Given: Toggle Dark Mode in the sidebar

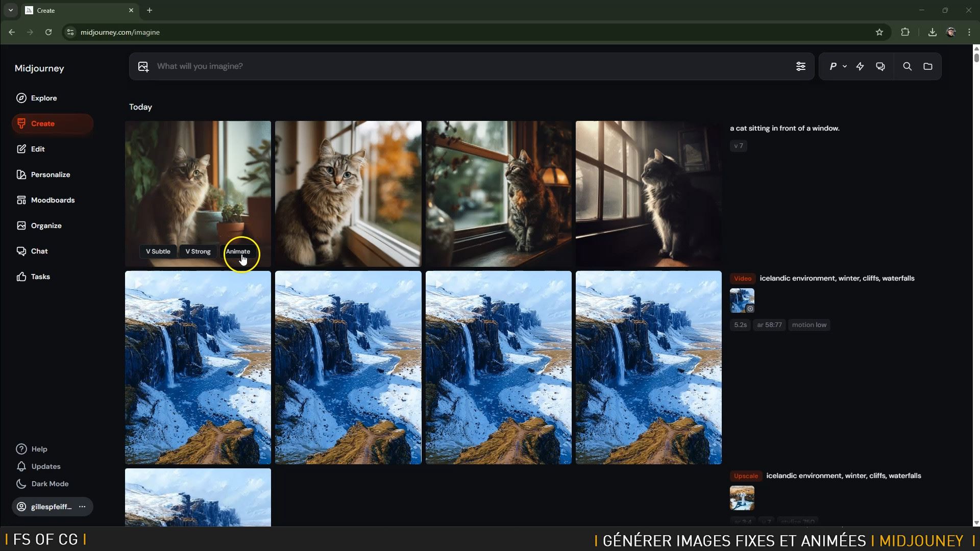Looking at the screenshot, I should [50, 484].
